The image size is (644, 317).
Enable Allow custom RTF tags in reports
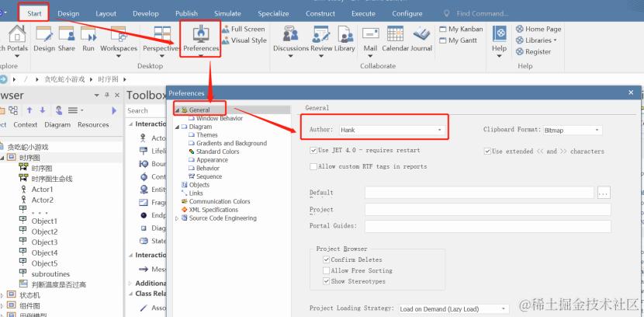click(x=313, y=166)
